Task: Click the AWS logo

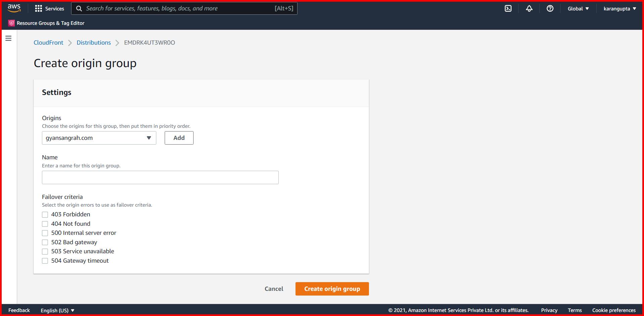Action: [x=13, y=8]
